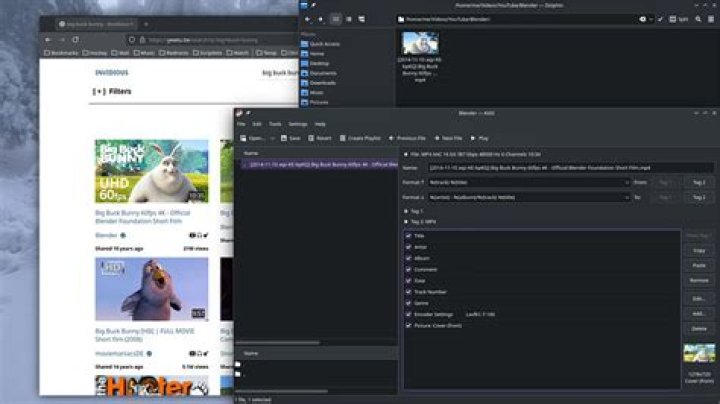The image size is (720, 404).
Task: Toggle the Date checkbox
Action: 409,281
